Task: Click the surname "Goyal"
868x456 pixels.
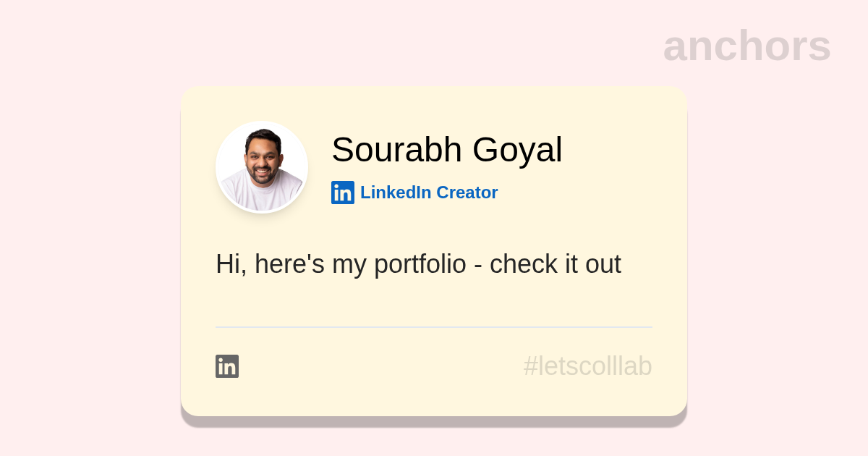Action: pos(517,150)
